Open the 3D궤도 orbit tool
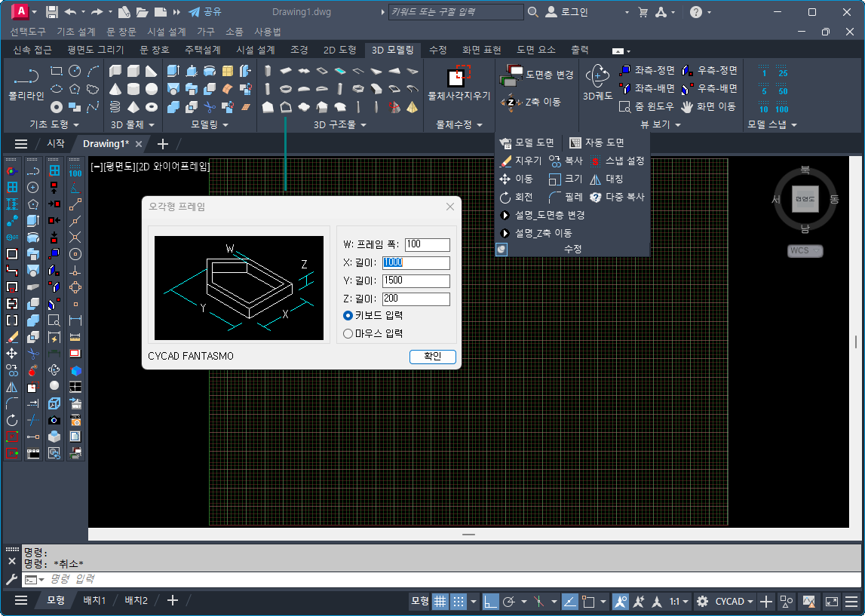 599,78
